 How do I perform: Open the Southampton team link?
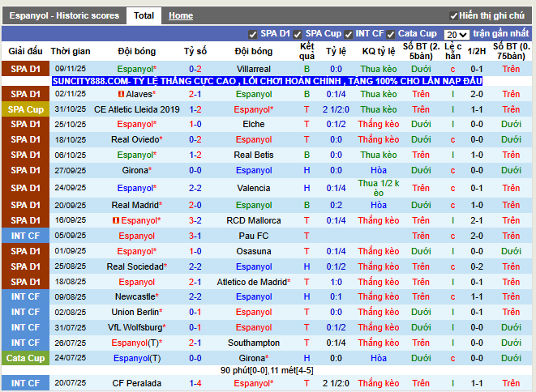click(254, 343)
